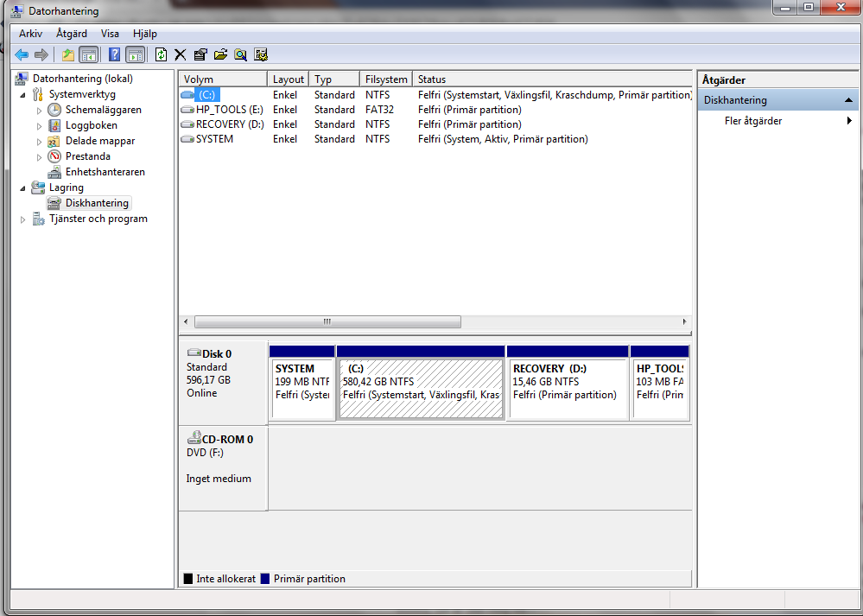Click the Explore magnifier toolbar icon
The width and height of the screenshot is (863, 616).
pos(240,54)
